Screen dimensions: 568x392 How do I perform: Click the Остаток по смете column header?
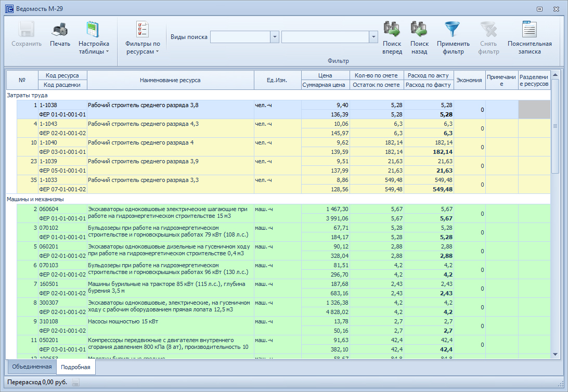(376, 85)
